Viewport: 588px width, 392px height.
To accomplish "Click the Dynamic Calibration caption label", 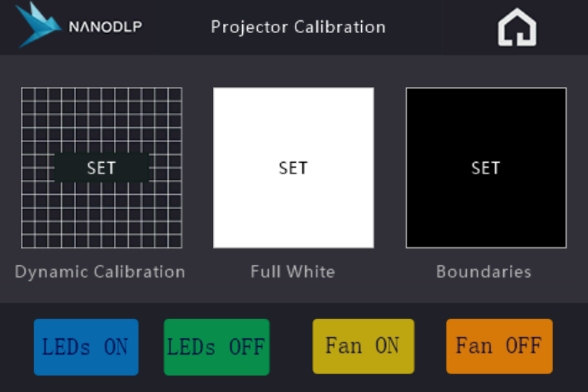I will 100,272.
